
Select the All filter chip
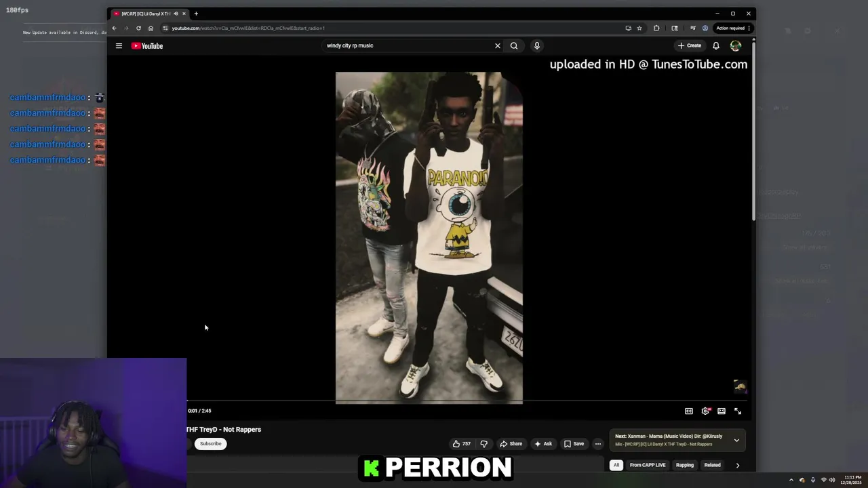616,465
